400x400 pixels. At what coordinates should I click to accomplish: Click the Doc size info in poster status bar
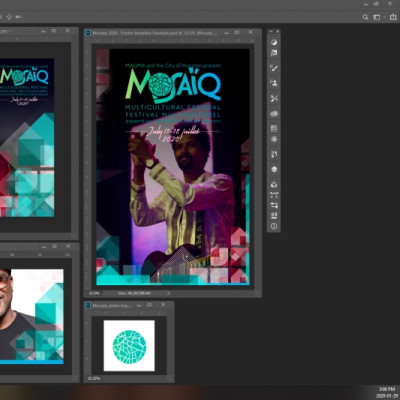pyautogui.click(x=134, y=294)
